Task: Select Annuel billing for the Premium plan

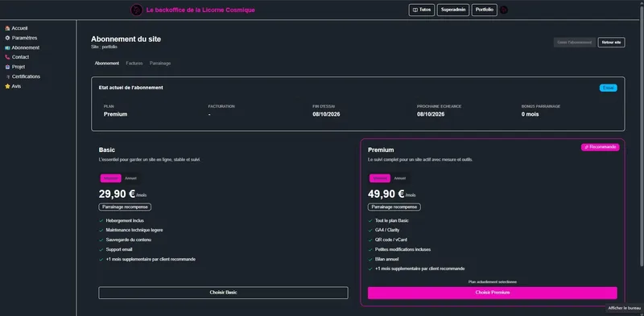Action: 399,179
